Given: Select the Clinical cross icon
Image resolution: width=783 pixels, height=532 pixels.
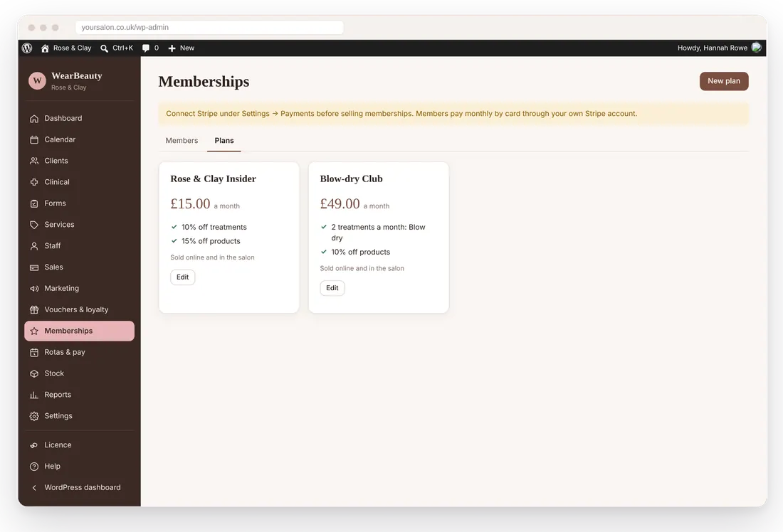Looking at the screenshot, I should (x=34, y=182).
